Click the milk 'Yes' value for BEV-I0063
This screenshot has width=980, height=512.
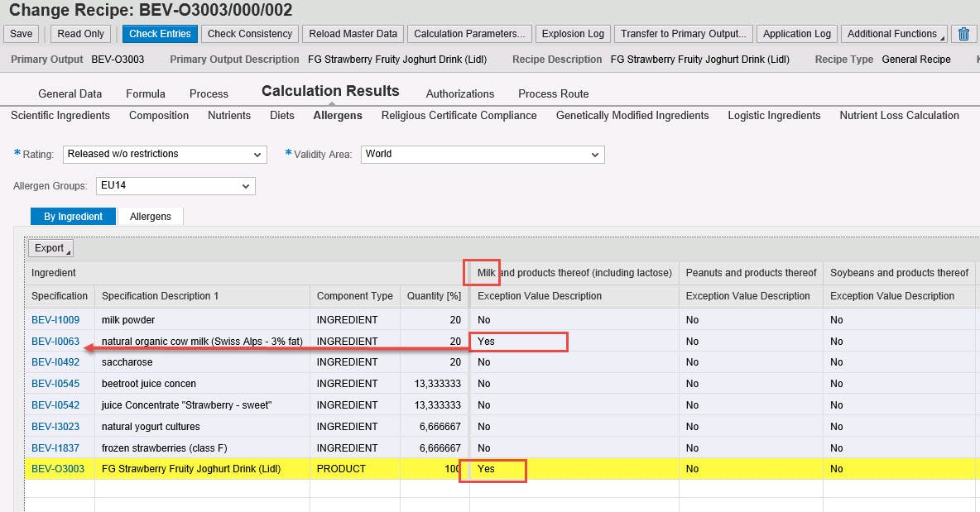[486, 341]
